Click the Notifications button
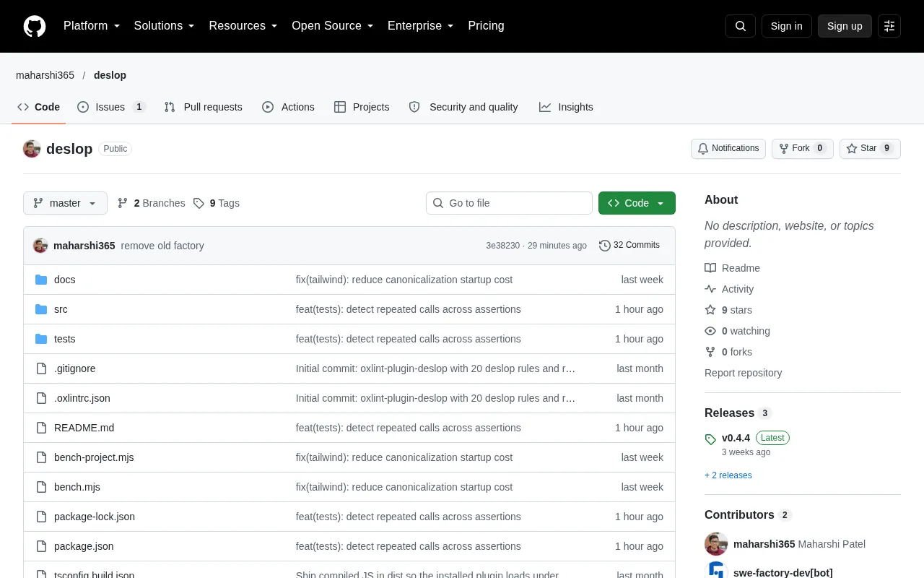The image size is (924, 578). [728, 149]
